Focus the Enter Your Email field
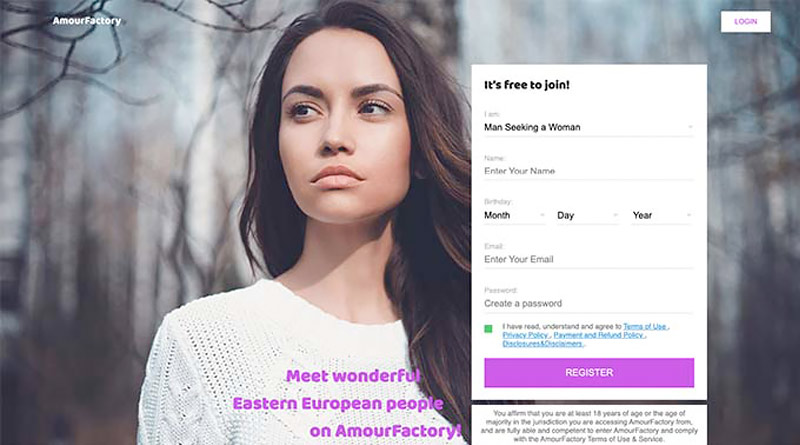The height and width of the screenshot is (445, 800). click(x=589, y=260)
